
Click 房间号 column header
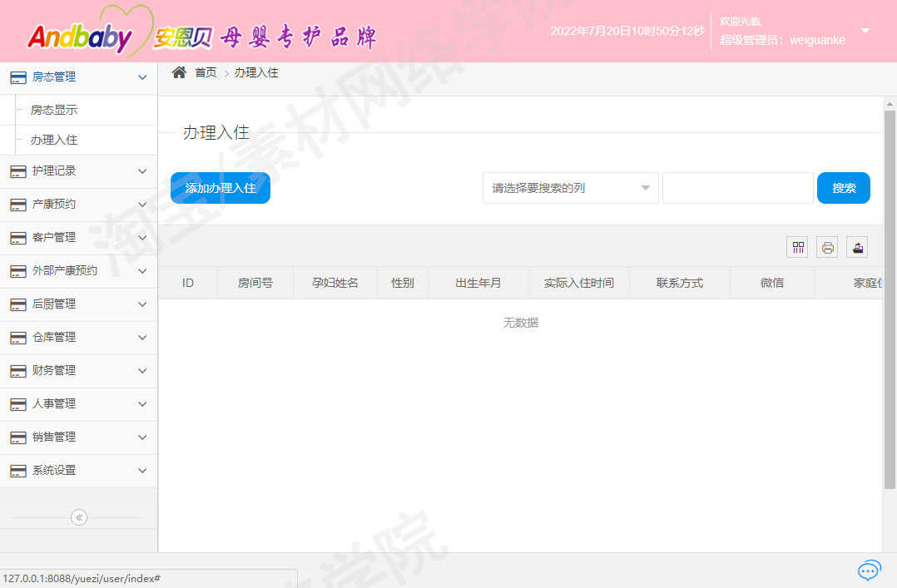tap(255, 283)
